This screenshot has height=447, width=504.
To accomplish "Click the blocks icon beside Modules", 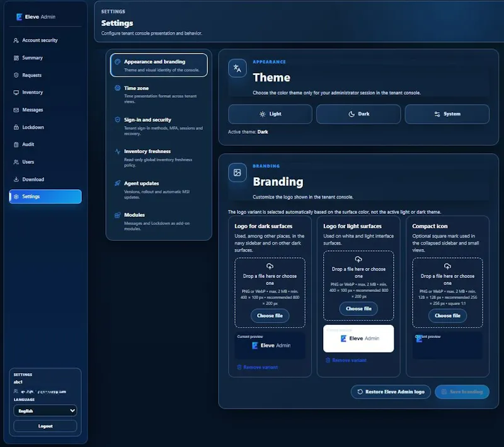I will point(118,215).
